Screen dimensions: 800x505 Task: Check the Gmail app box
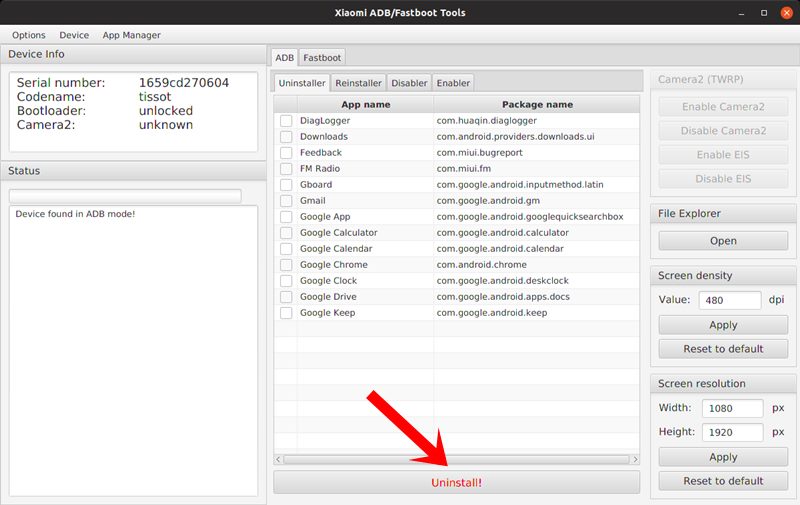pos(286,201)
